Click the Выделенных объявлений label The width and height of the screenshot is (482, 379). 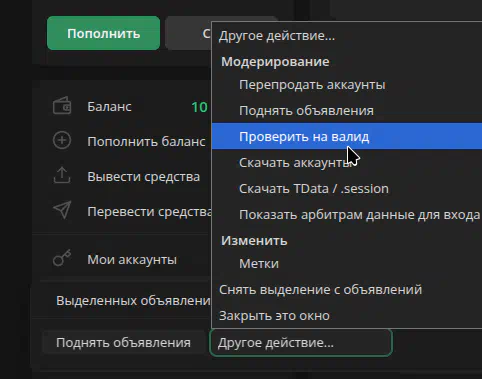tap(133, 301)
